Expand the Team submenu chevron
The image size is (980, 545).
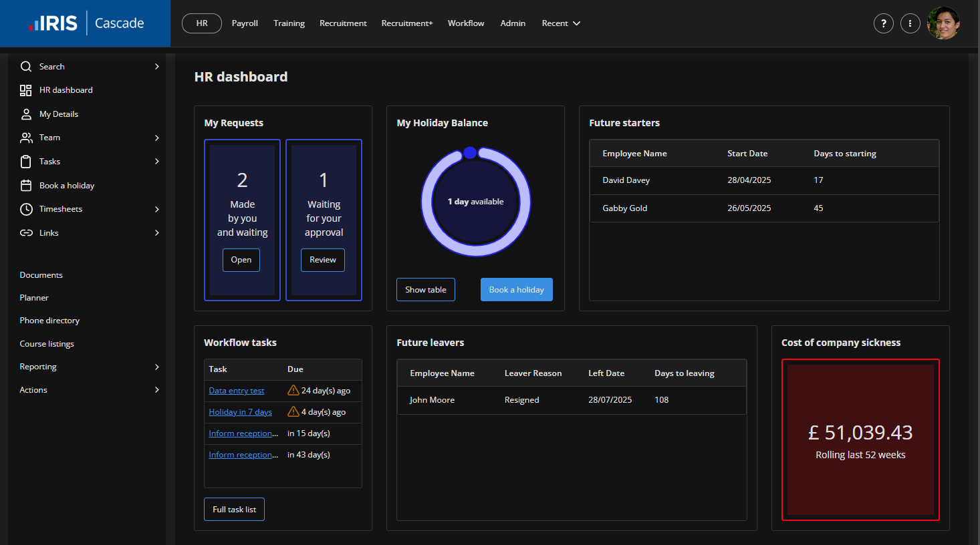tap(157, 138)
